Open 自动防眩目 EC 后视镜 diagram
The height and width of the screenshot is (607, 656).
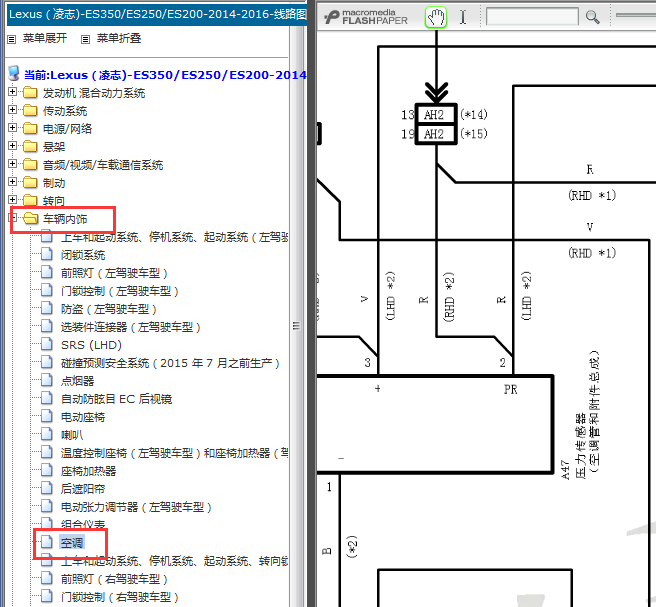(x=116, y=399)
